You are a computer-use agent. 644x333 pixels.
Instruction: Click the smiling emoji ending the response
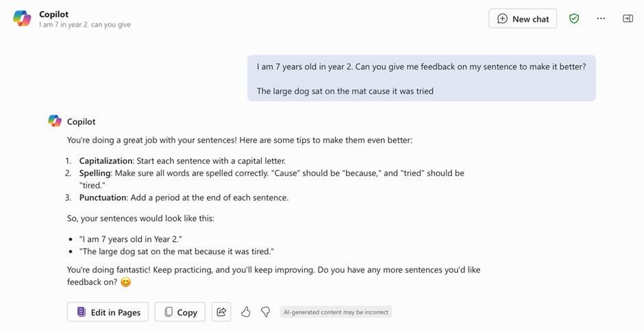[x=125, y=282]
